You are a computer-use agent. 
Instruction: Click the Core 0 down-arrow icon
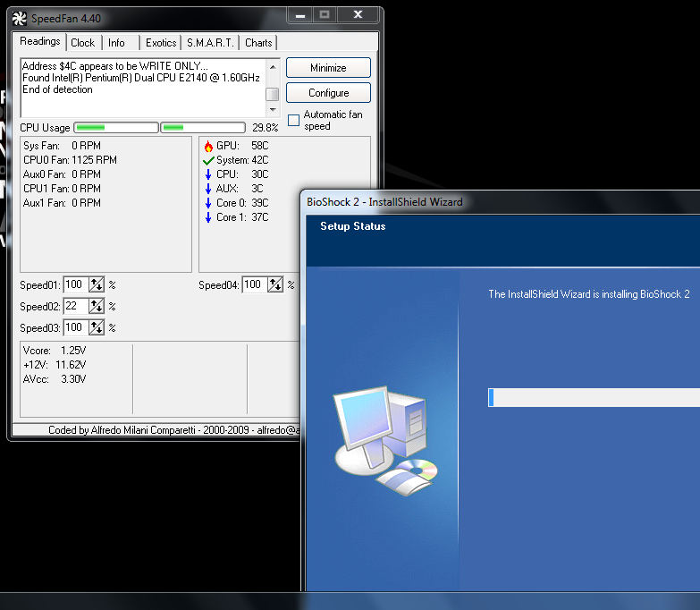[x=208, y=203]
